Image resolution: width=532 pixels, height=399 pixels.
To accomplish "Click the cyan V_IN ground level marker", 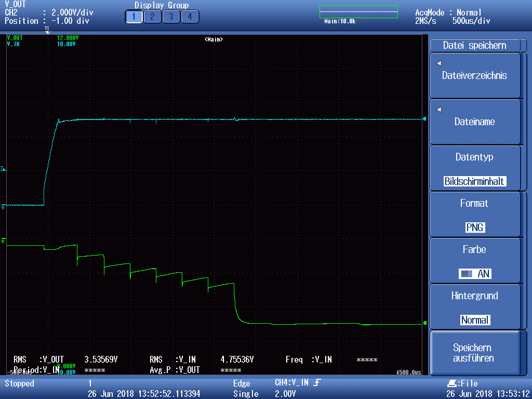I will tap(3, 206).
